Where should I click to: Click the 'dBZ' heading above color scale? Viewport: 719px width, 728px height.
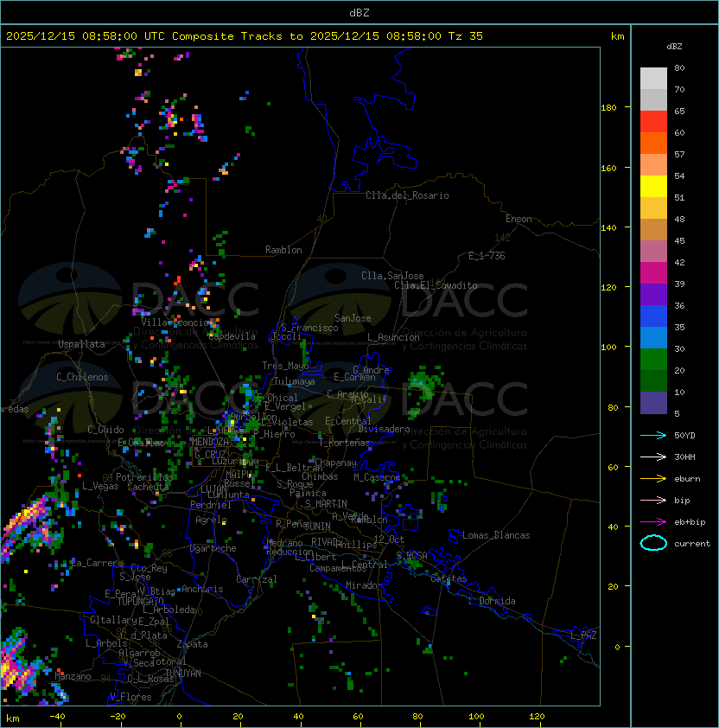point(674,47)
